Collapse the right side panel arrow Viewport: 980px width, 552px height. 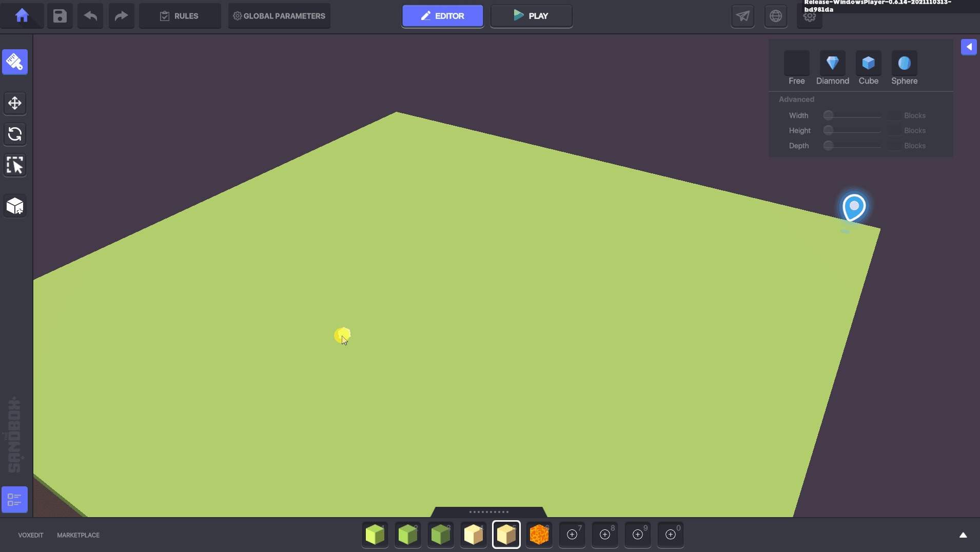coord(969,47)
